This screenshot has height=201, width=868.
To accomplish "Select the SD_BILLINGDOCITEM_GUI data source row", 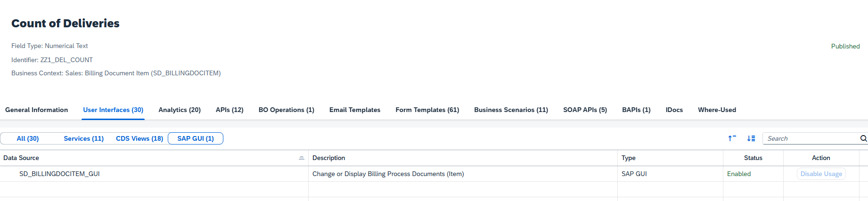I will tap(59, 174).
